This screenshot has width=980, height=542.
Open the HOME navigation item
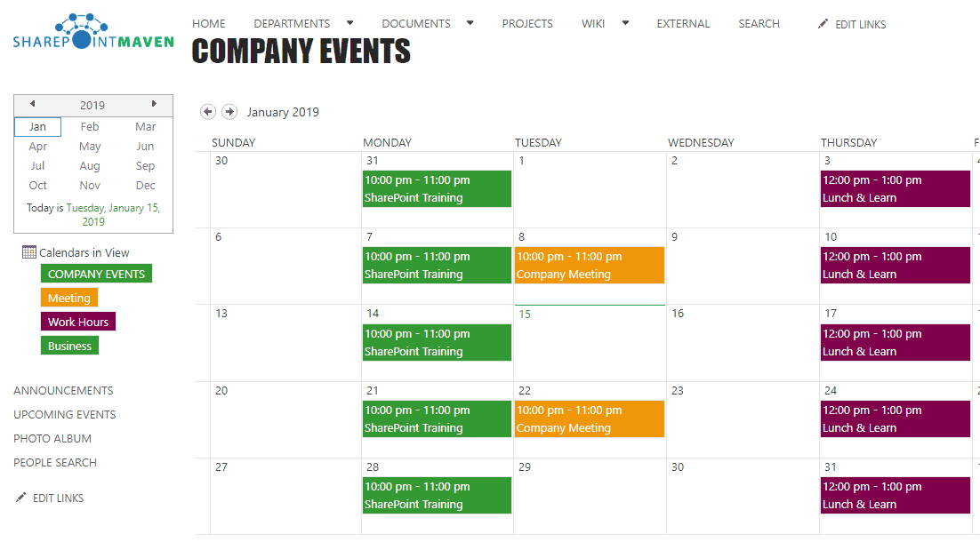pos(209,24)
